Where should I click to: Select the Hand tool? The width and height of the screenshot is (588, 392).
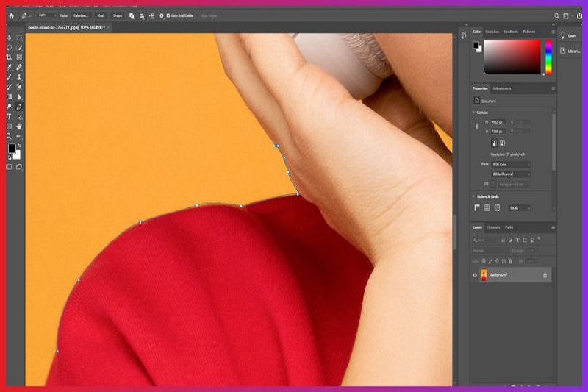point(19,126)
